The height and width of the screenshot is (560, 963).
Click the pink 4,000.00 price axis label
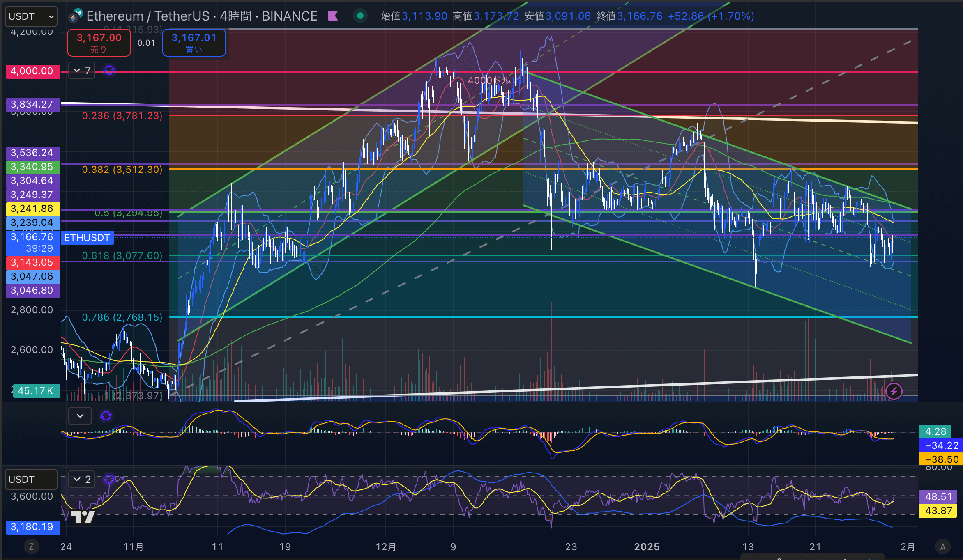(x=32, y=71)
